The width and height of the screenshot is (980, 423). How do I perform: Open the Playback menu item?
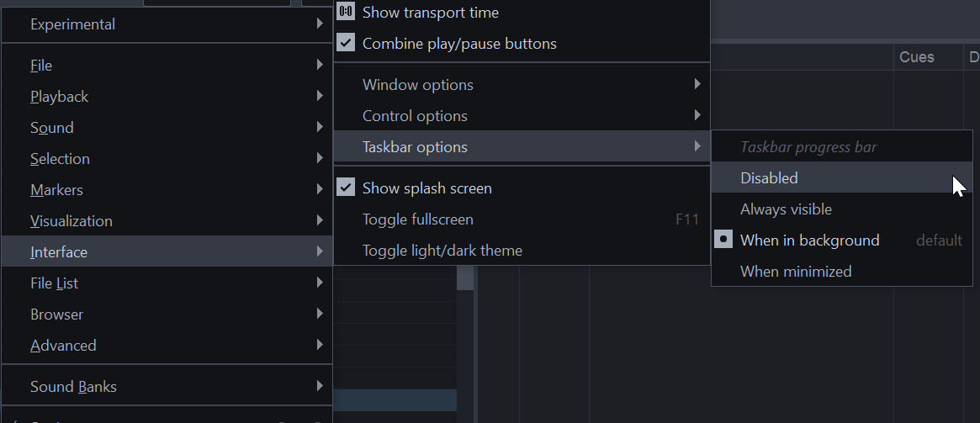60,97
